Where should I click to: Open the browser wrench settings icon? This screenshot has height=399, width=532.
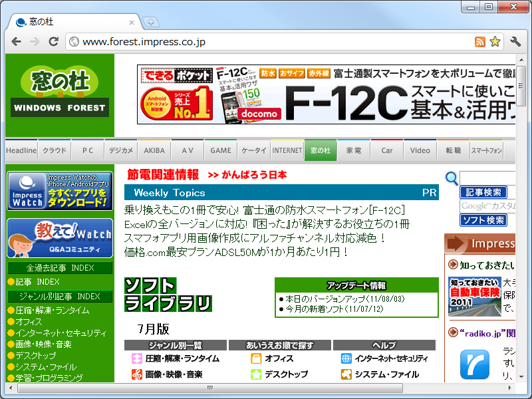[x=515, y=41]
